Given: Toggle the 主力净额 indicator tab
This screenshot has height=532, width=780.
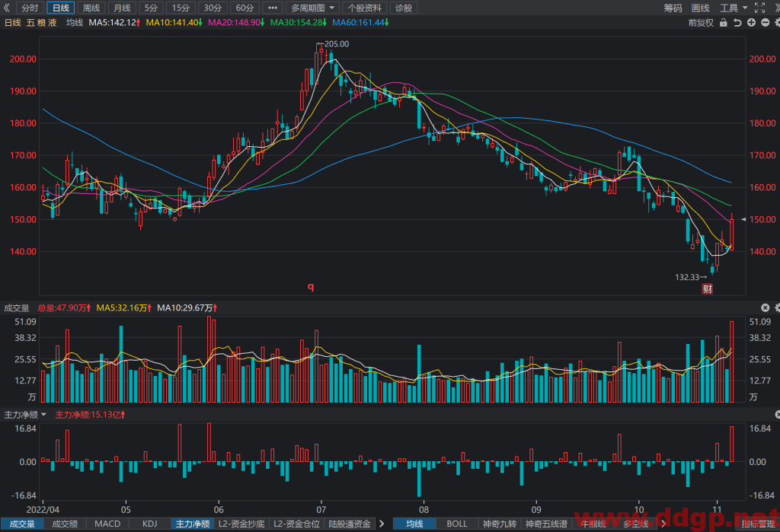Looking at the screenshot, I should point(193,524).
